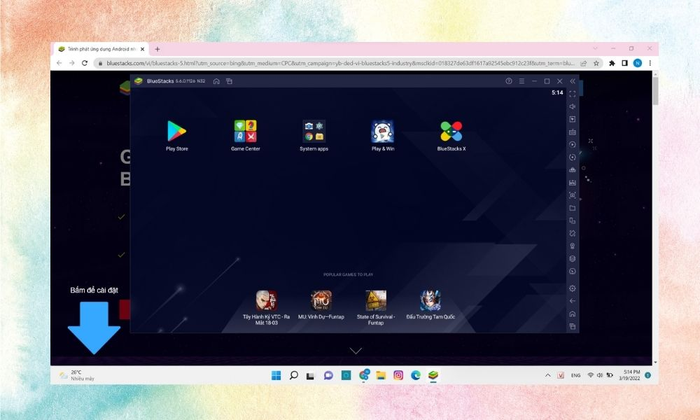Viewport: 700px width, 420px height.
Task: Open a new Chrome tab
Action: pos(157,49)
